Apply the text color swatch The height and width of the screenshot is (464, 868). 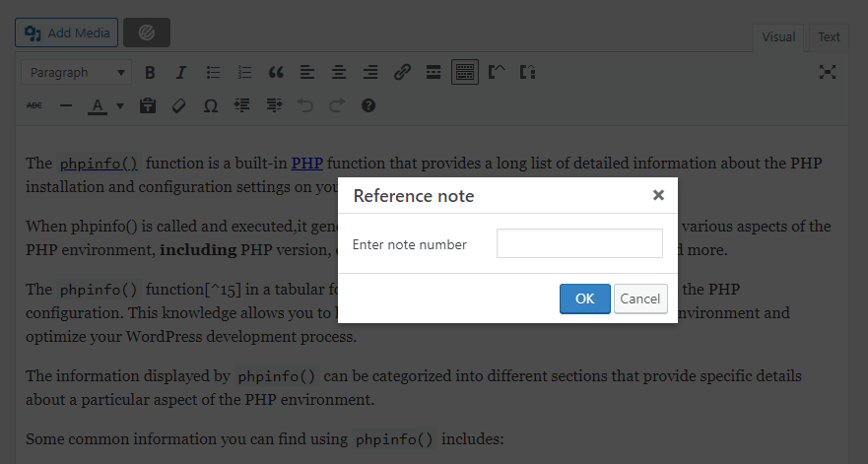(98, 105)
